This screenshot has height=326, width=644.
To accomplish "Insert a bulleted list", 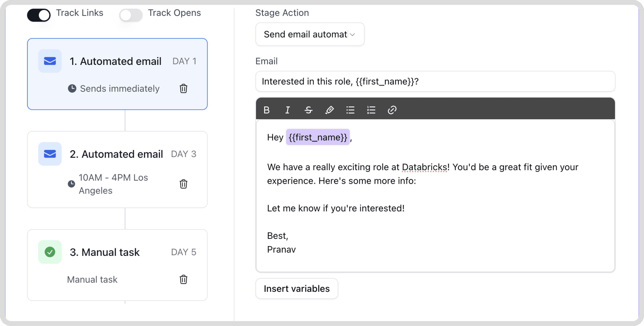I will pyautogui.click(x=350, y=110).
